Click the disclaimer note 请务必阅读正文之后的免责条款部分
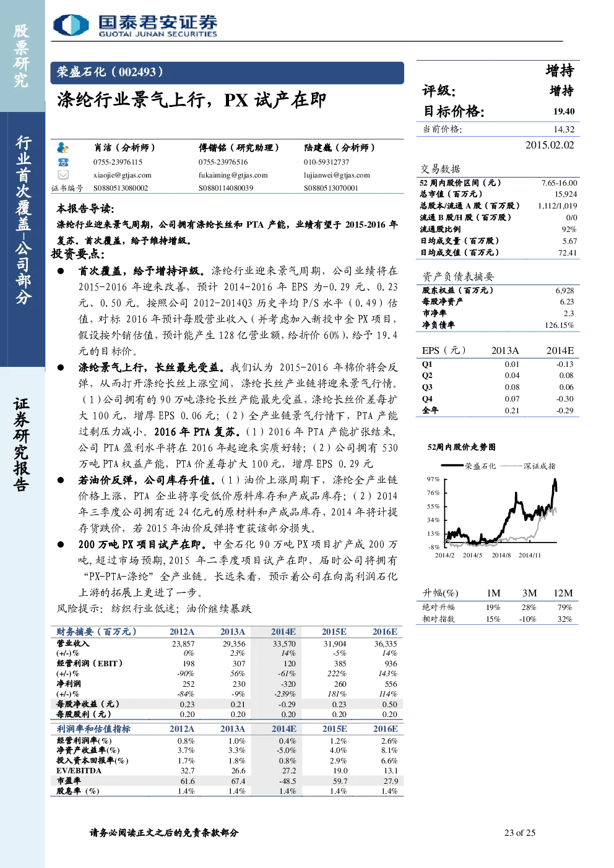The image size is (614, 868). pos(164,833)
